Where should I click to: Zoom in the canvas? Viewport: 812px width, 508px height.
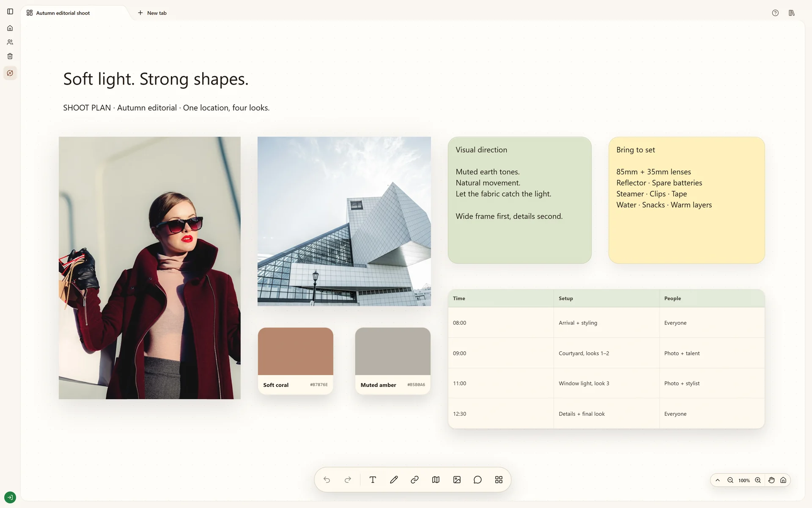tap(758, 480)
